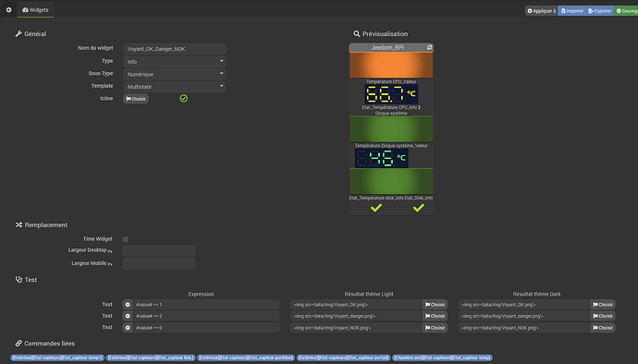Edit the expression #value# == 1
The width and height of the screenshot is (638, 364).
tap(206, 305)
